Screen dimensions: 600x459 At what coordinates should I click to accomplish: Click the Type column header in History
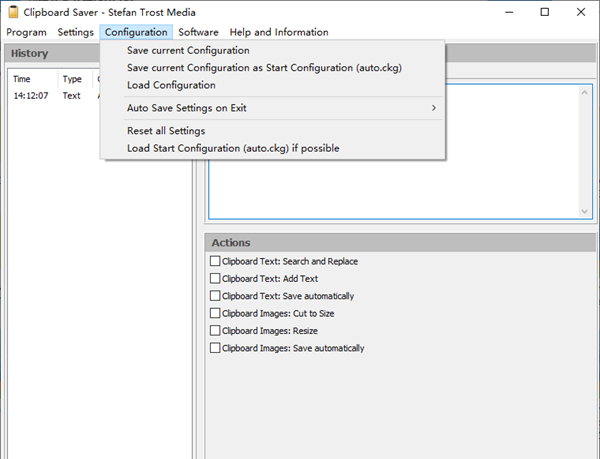(x=75, y=79)
